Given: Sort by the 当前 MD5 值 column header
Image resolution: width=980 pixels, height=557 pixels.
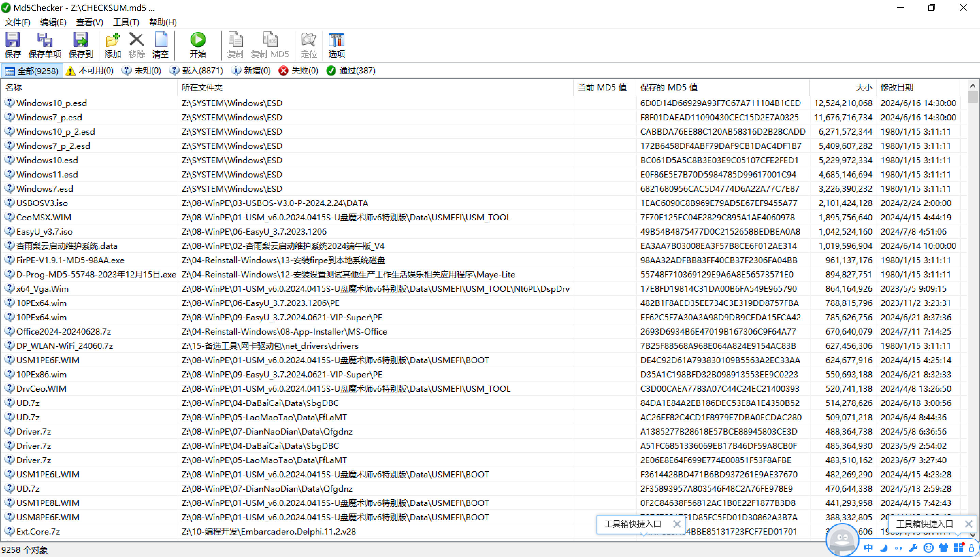Looking at the screenshot, I should [x=605, y=88].
